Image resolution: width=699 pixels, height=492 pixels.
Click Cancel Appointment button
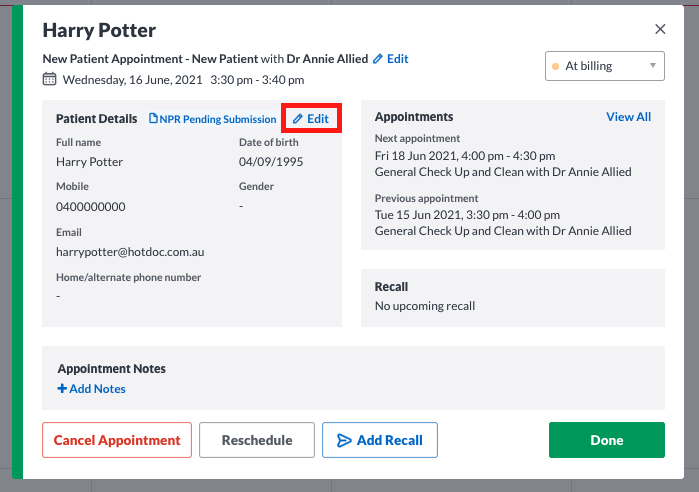click(117, 440)
